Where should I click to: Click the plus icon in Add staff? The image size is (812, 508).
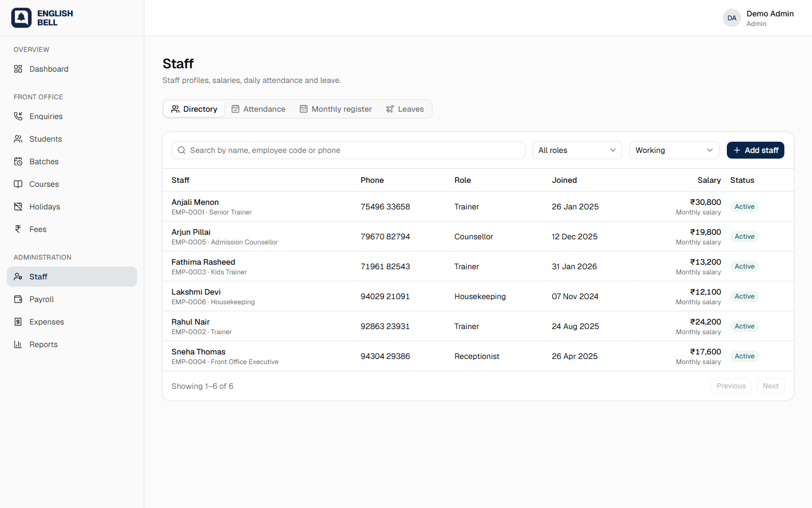pyautogui.click(x=737, y=150)
